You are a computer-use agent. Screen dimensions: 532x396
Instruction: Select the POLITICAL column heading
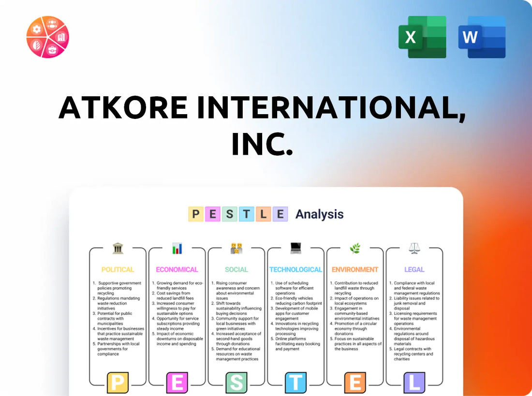118,269
